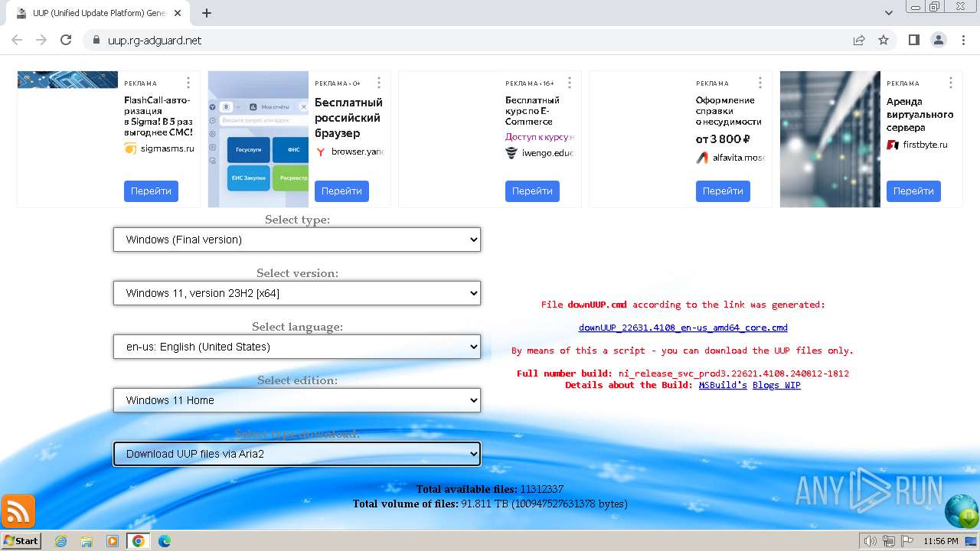The height and width of the screenshot is (551, 980).
Task: Click the Chrome taskbar icon
Action: tap(138, 541)
